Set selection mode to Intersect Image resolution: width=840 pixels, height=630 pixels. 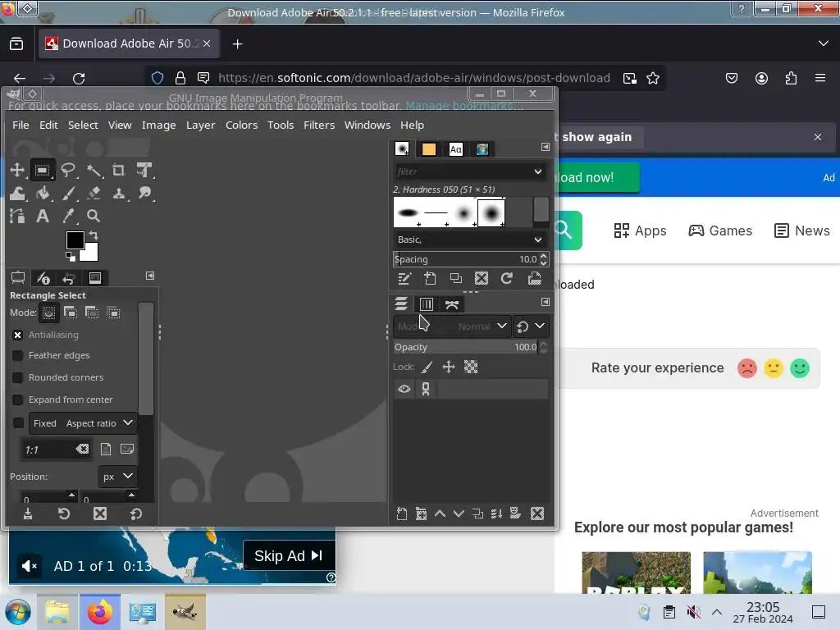point(114,313)
